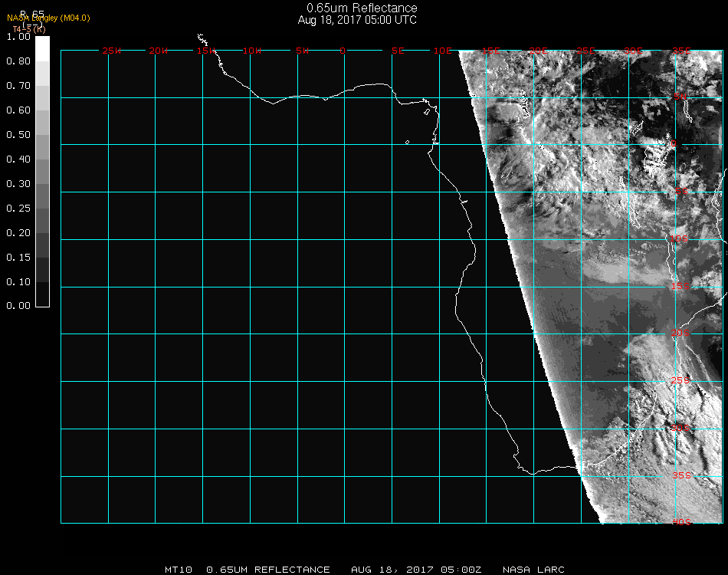Click the 10W longitude label
This screenshot has height=575, width=728.
[252, 51]
